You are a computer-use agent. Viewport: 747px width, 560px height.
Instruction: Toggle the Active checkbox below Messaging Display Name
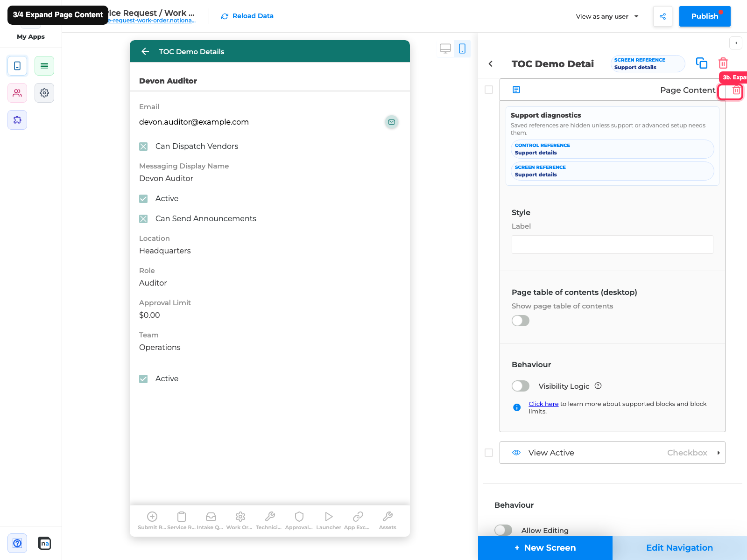[x=143, y=199]
